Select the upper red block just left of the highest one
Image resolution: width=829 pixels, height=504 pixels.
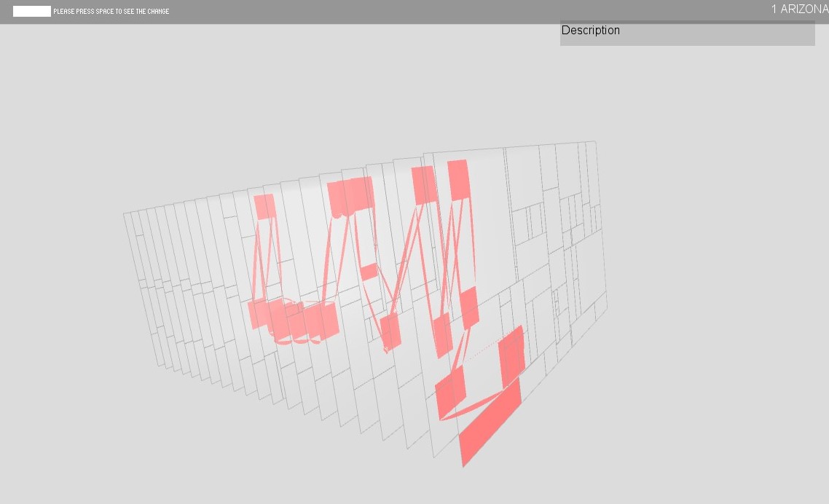[x=424, y=184]
